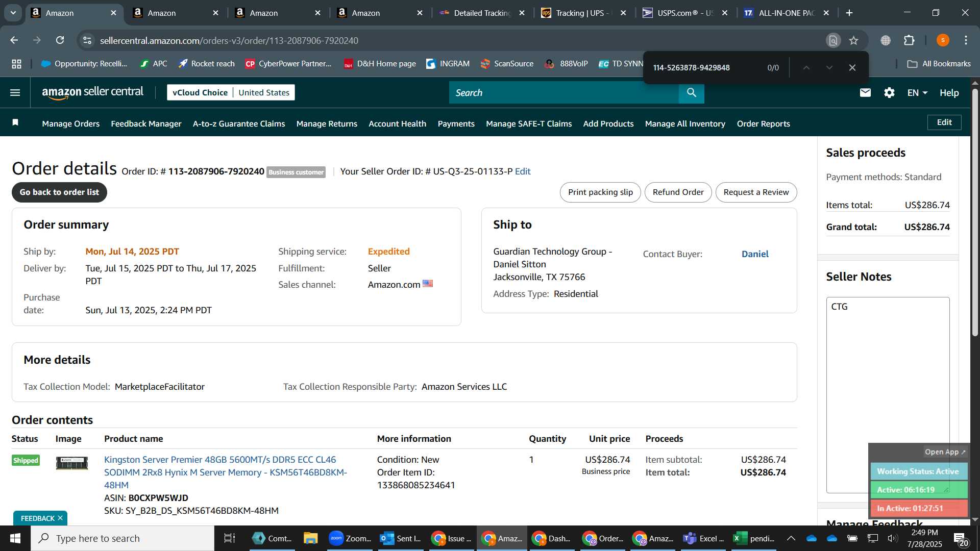The height and width of the screenshot is (551, 980).
Task: Click the browser address bar URL
Action: pyautogui.click(x=229, y=40)
